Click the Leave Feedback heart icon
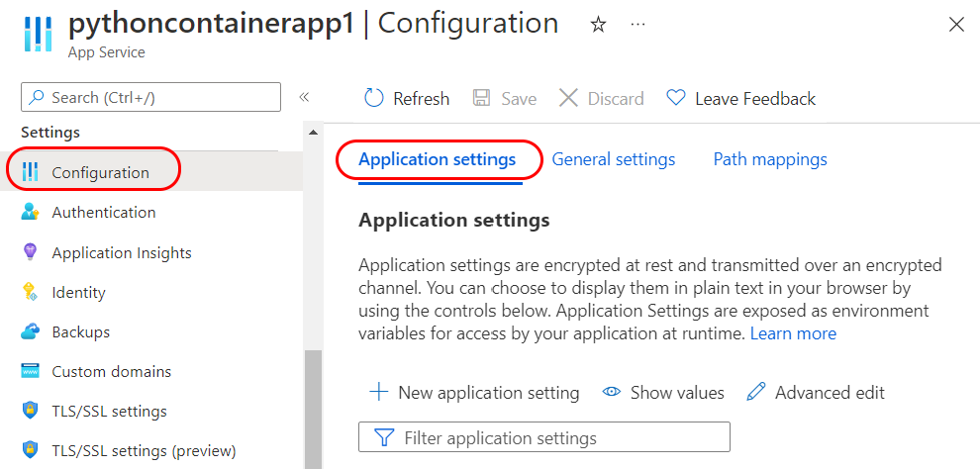Viewport: 980px width, 469px height. tap(676, 98)
